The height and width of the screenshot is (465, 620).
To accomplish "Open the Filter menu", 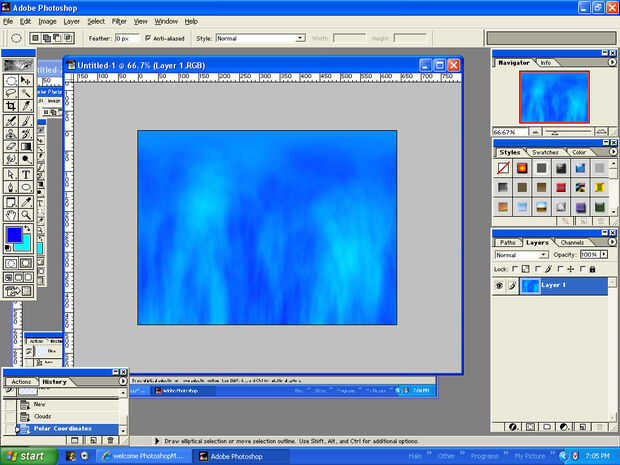I will pyautogui.click(x=119, y=21).
